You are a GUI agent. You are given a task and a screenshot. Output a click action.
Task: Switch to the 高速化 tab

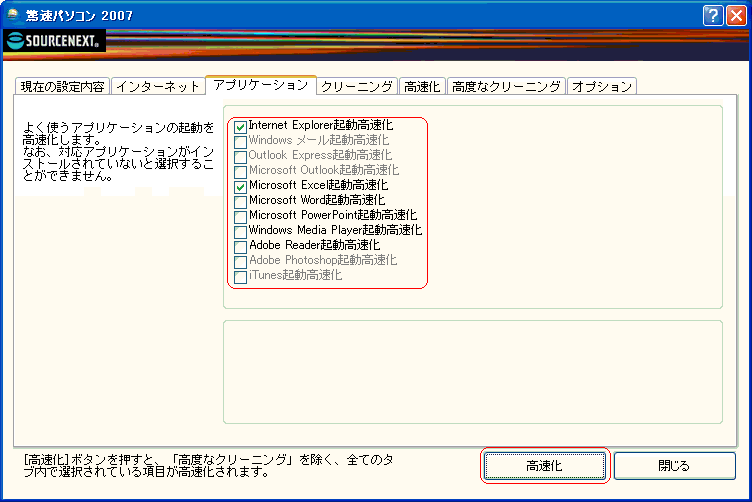pyautogui.click(x=422, y=86)
